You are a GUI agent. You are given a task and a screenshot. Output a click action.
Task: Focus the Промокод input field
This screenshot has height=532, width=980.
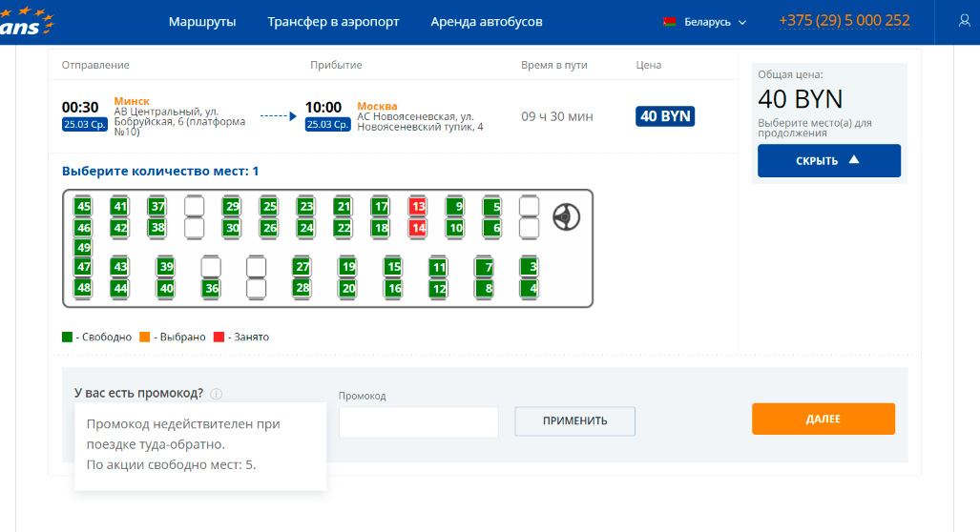click(418, 422)
